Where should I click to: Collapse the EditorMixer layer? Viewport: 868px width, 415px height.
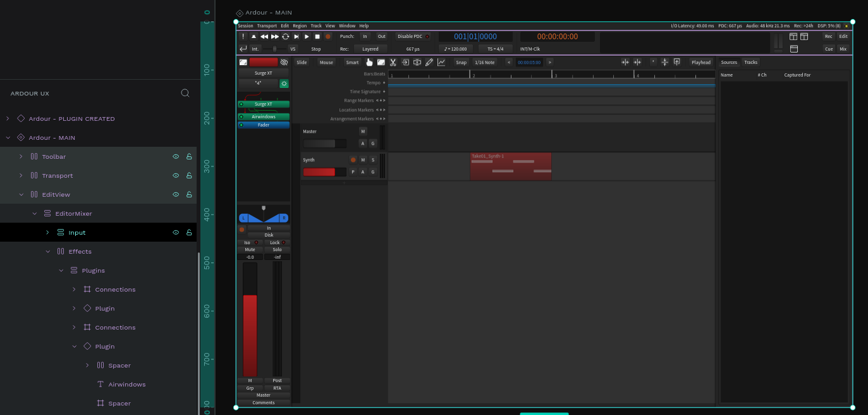(x=35, y=213)
